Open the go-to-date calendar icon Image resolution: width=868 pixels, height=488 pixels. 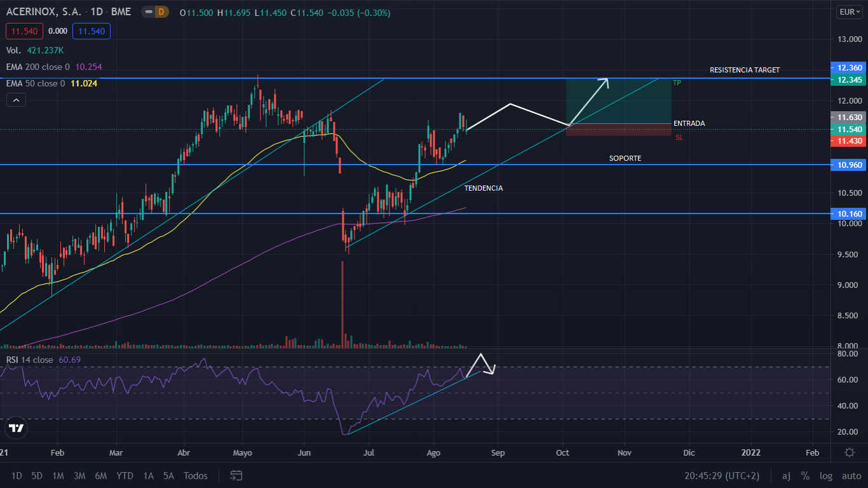[x=236, y=475]
